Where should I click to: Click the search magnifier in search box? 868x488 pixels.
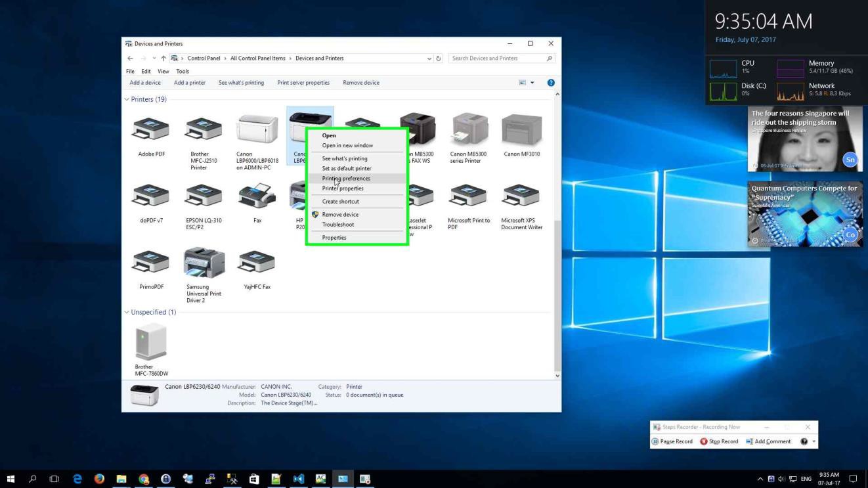tap(550, 58)
